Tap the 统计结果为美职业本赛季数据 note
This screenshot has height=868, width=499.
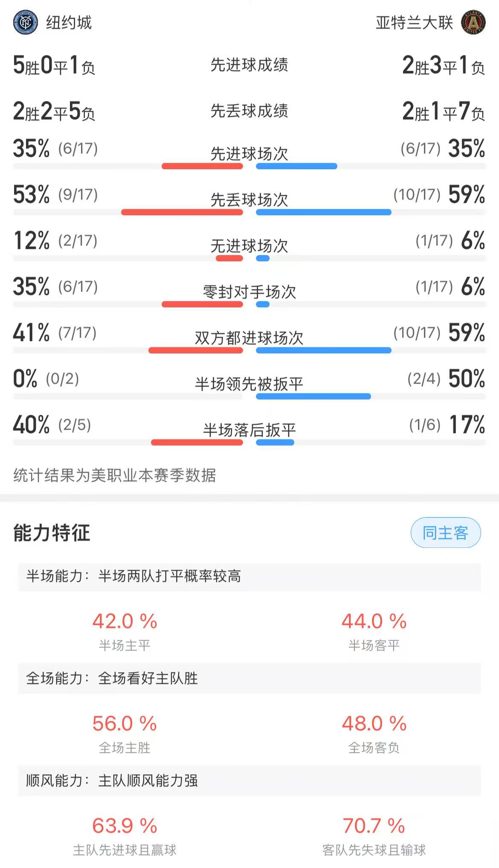[x=114, y=475]
